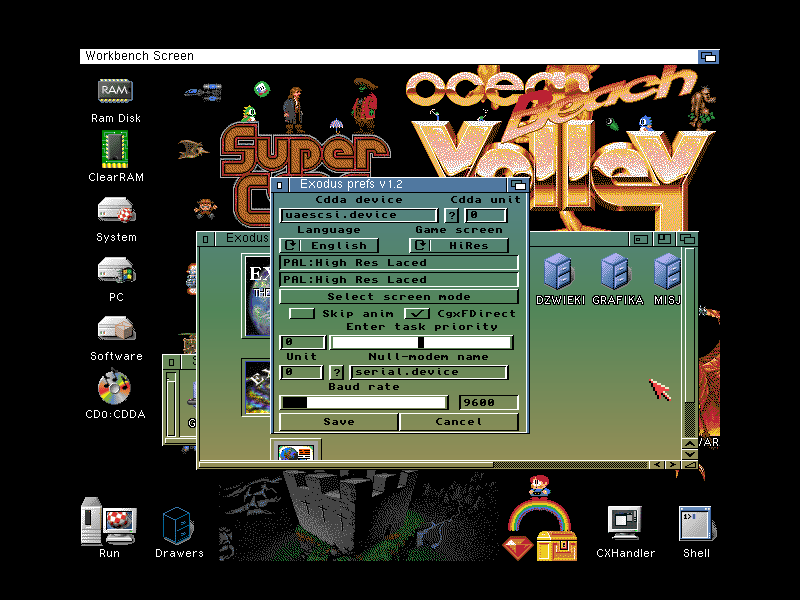Click the Select screen mode button

pyautogui.click(x=399, y=296)
